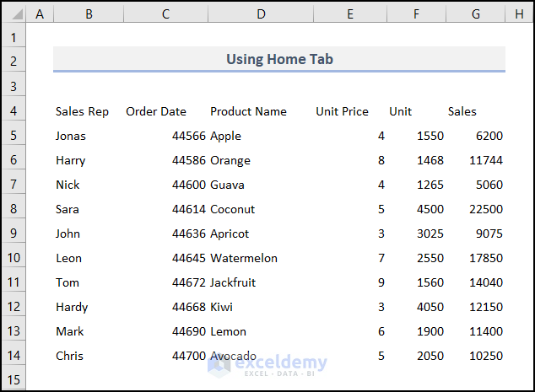Select the 'Order Date' header cell
535x392 pixels.
click(156, 111)
